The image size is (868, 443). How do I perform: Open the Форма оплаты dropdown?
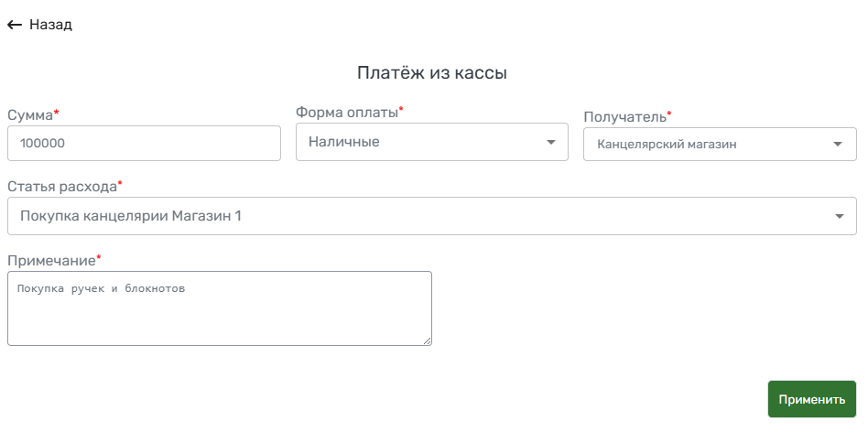(431, 142)
